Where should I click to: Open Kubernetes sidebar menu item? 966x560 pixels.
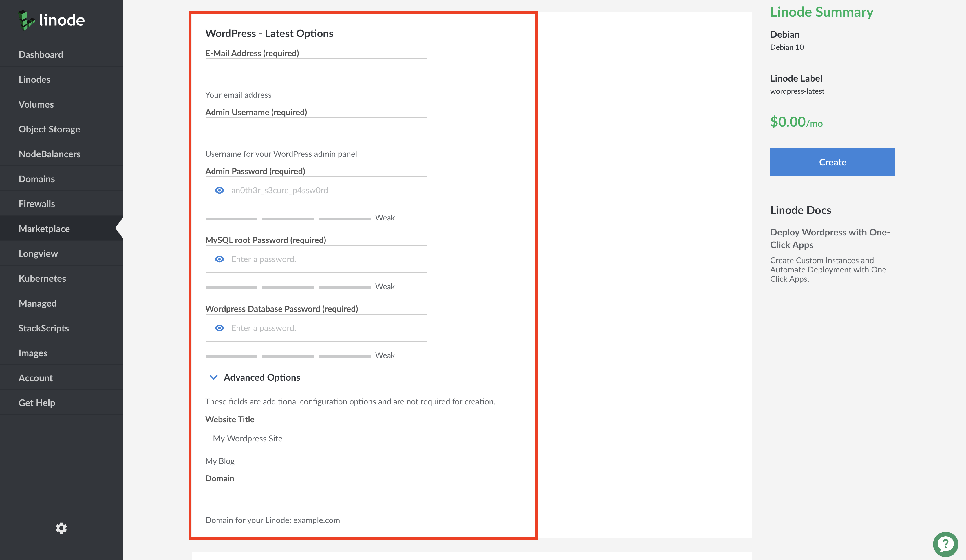coord(42,278)
